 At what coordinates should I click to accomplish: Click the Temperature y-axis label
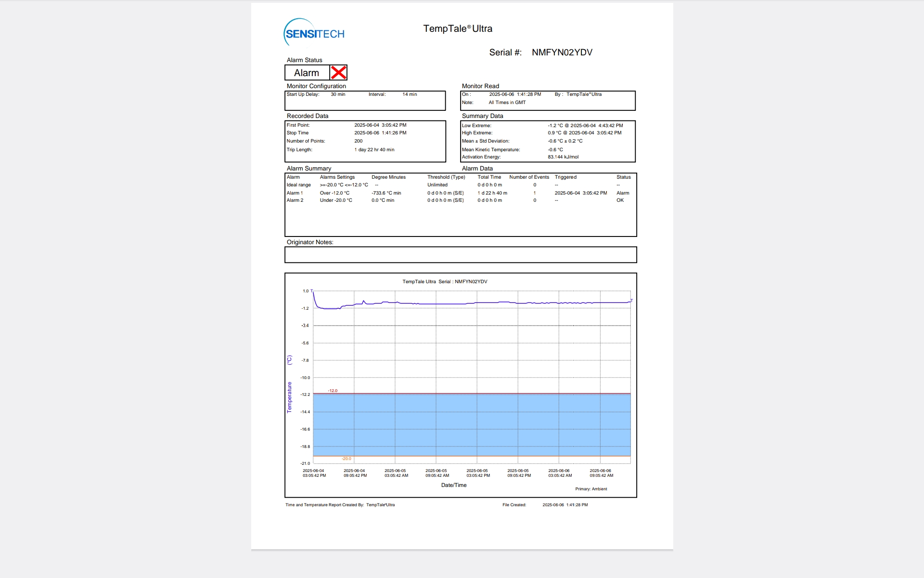coord(289,397)
